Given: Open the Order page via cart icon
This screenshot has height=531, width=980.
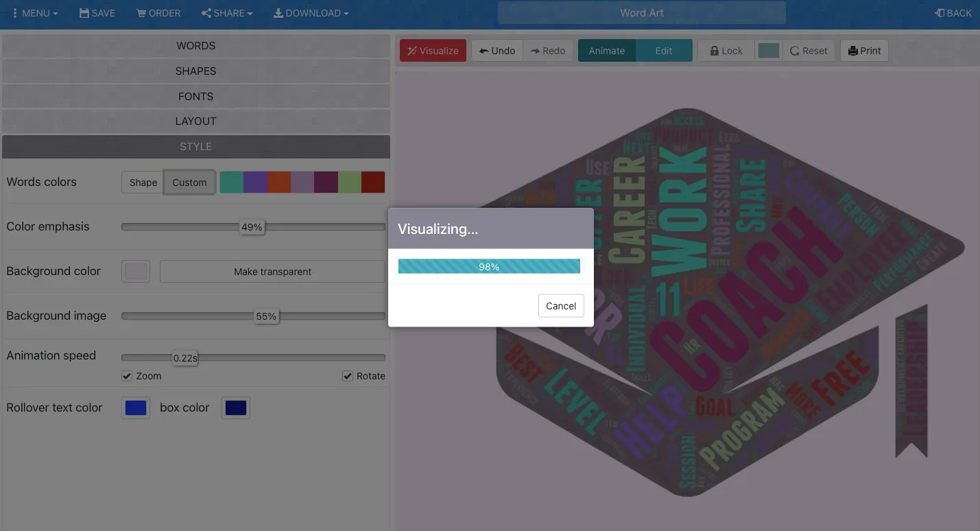Looking at the screenshot, I should tap(141, 12).
